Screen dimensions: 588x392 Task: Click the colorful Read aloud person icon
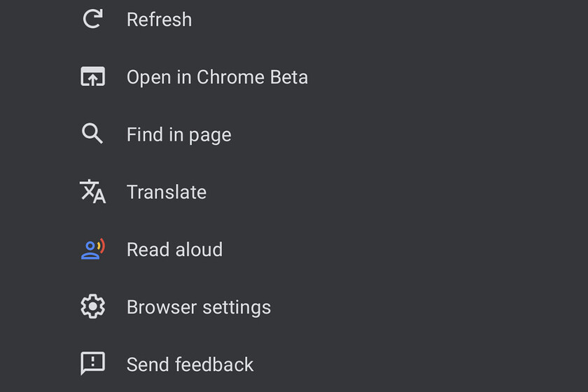coord(93,248)
